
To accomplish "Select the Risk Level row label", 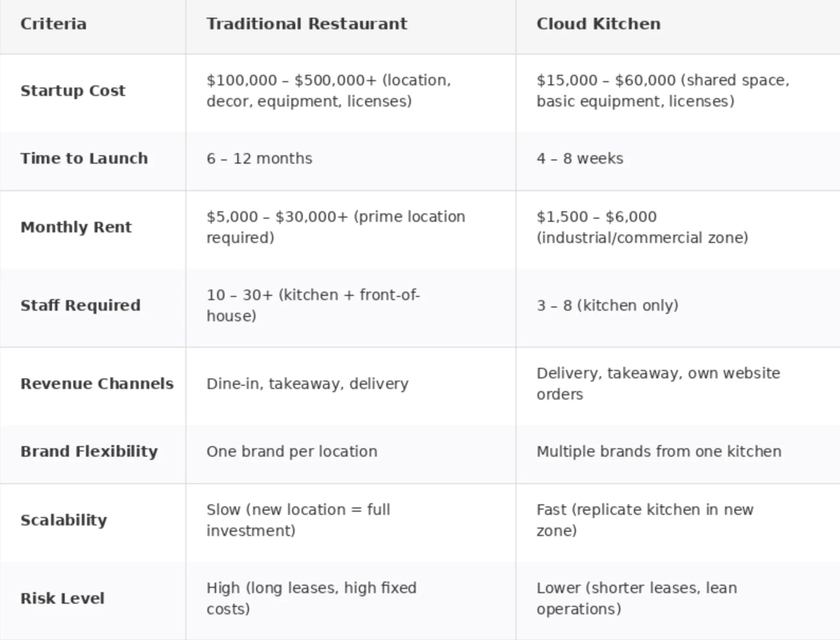I will [x=62, y=598].
